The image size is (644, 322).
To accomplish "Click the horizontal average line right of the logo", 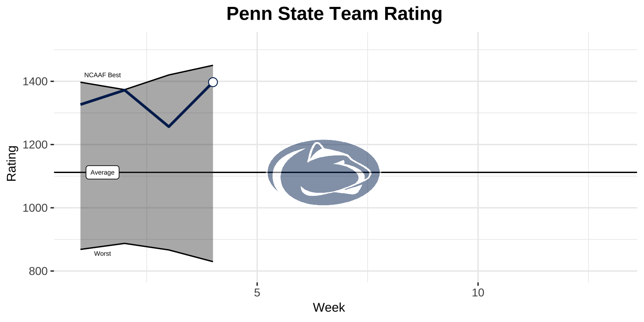I will tap(494, 173).
